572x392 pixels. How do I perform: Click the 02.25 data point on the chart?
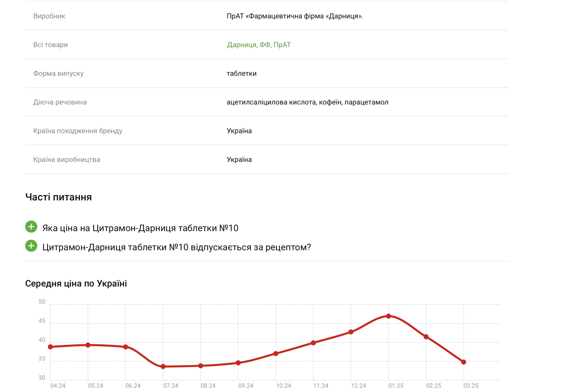tap(426, 337)
